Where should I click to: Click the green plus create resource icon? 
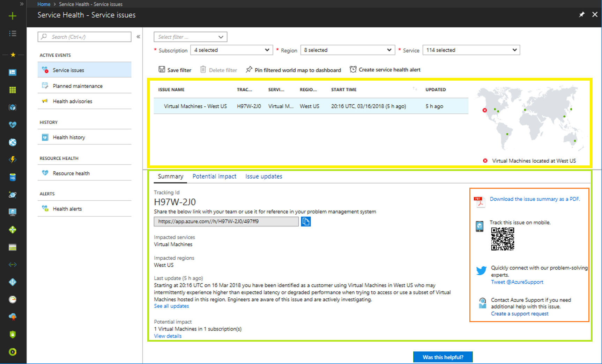coord(13,16)
